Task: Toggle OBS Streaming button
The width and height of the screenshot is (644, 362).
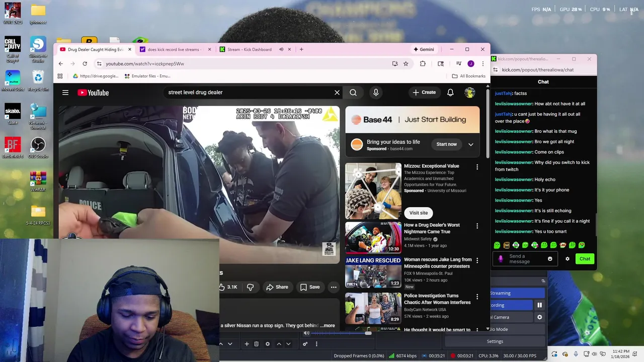Action: 517,293
